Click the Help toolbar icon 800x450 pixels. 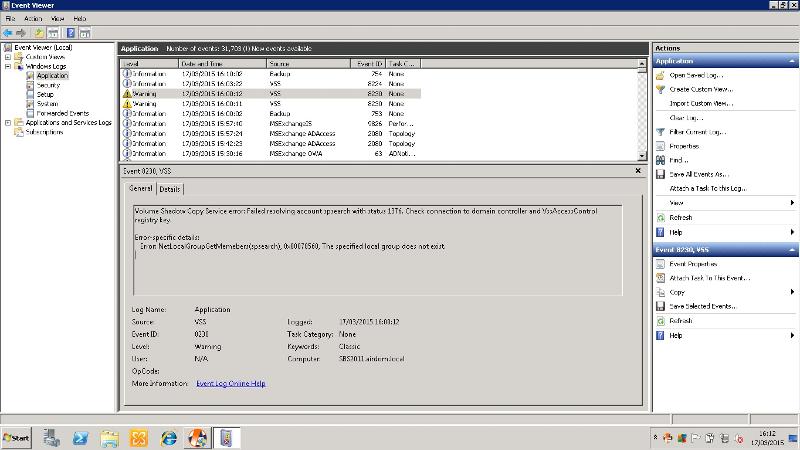point(71,33)
